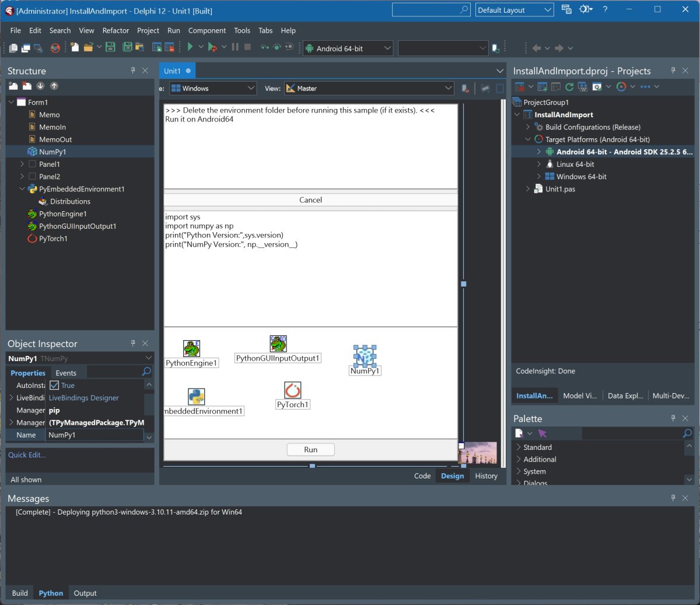This screenshot has width=700, height=605.
Task: Click the Run Without Debugging toolbar icon
Action: [212, 47]
